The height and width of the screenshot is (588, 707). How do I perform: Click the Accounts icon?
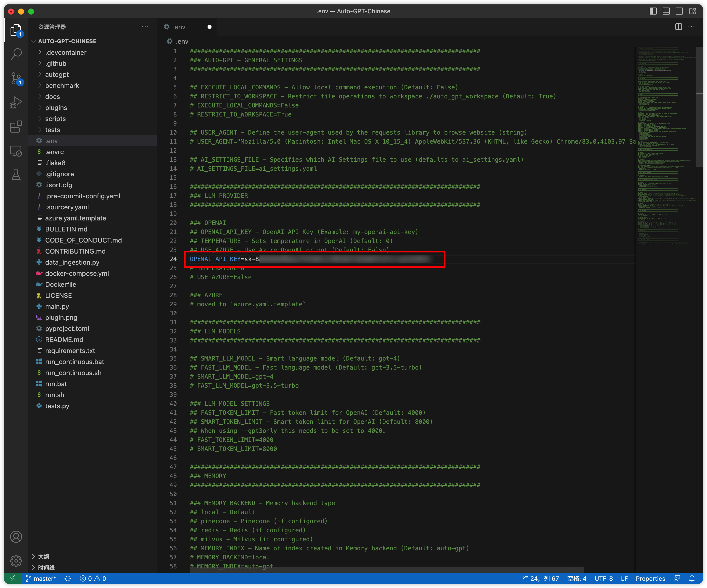pyautogui.click(x=16, y=537)
